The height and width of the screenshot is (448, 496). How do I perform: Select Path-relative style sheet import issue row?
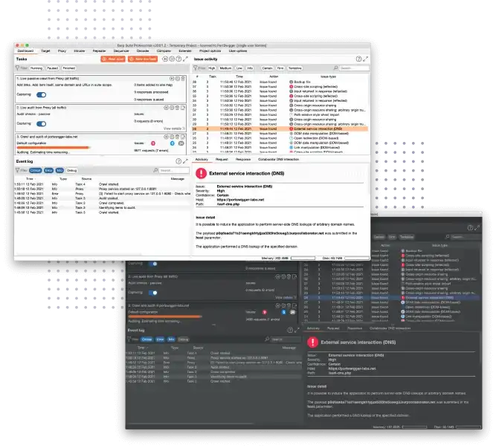[280, 114]
